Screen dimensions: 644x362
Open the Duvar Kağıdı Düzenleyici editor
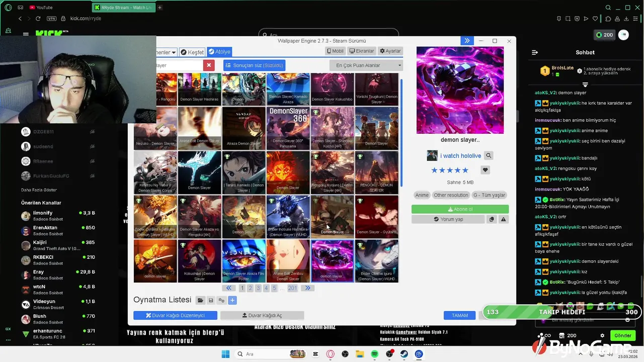point(175,315)
